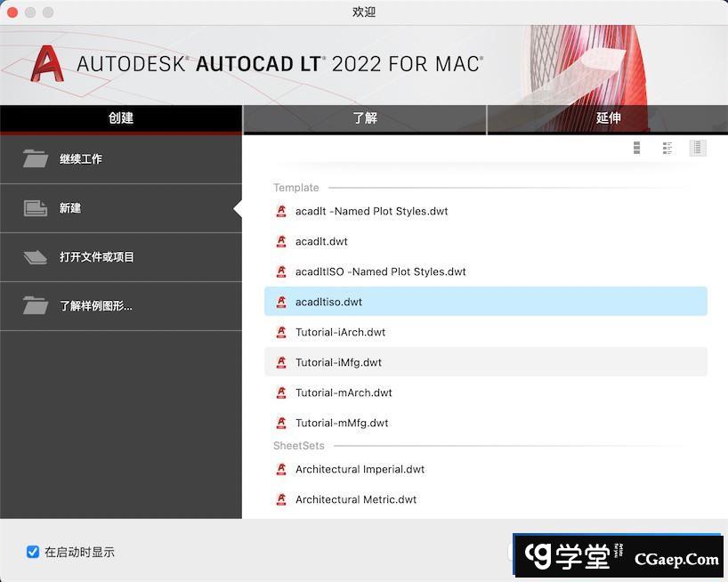Click the AutoCAD red A logo

point(47,64)
